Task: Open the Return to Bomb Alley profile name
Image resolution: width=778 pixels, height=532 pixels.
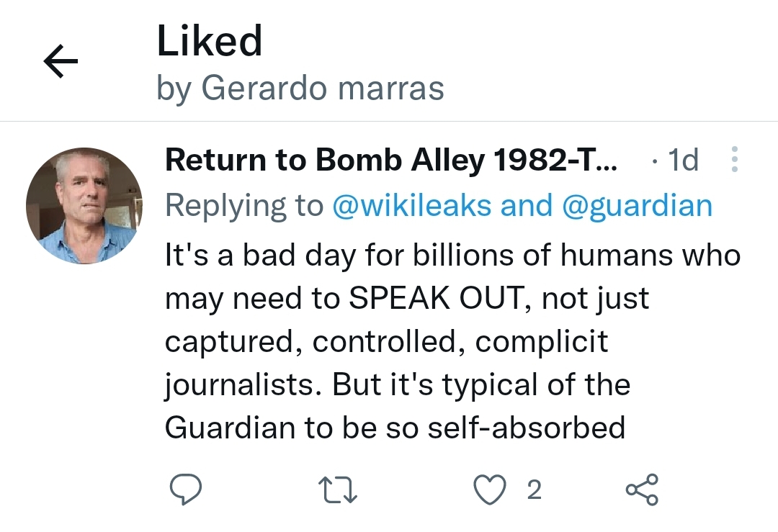Action: coord(391,160)
